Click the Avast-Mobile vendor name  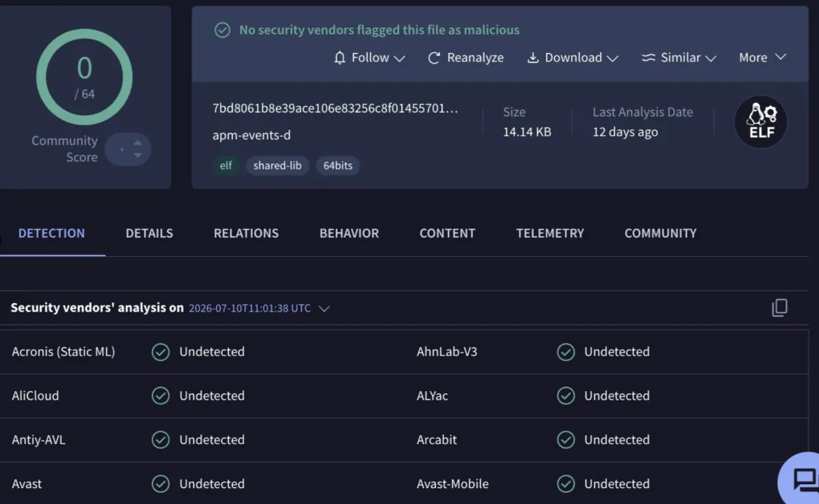click(x=453, y=484)
